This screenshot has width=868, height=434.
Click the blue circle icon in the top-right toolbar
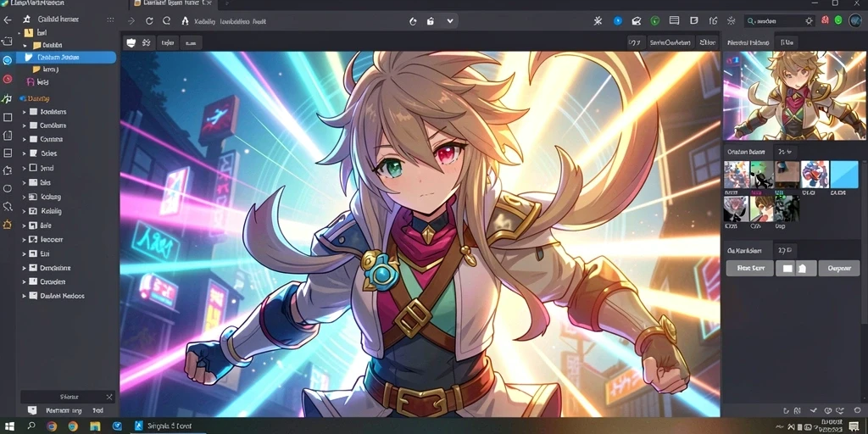(618, 21)
